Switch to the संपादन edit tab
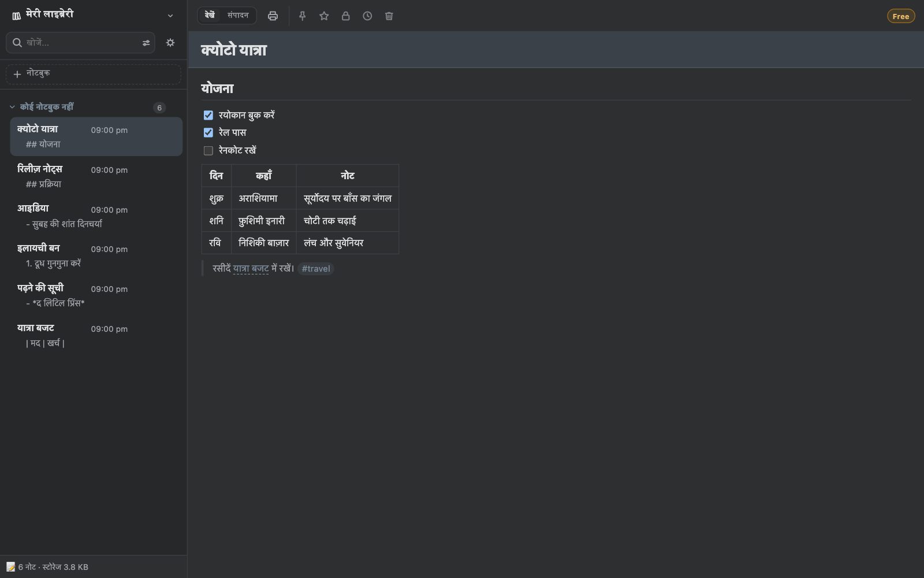This screenshot has height=578, width=924. pos(238,16)
